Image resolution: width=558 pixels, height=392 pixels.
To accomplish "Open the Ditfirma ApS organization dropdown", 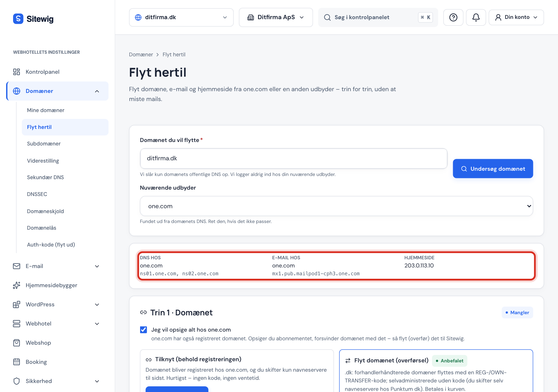I will (276, 17).
